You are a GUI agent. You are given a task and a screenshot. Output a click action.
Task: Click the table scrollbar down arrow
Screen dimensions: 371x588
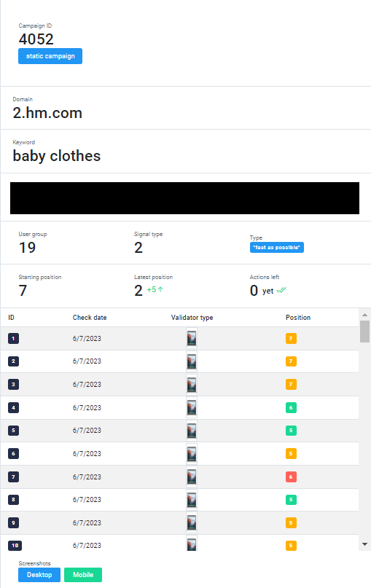(364, 544)
